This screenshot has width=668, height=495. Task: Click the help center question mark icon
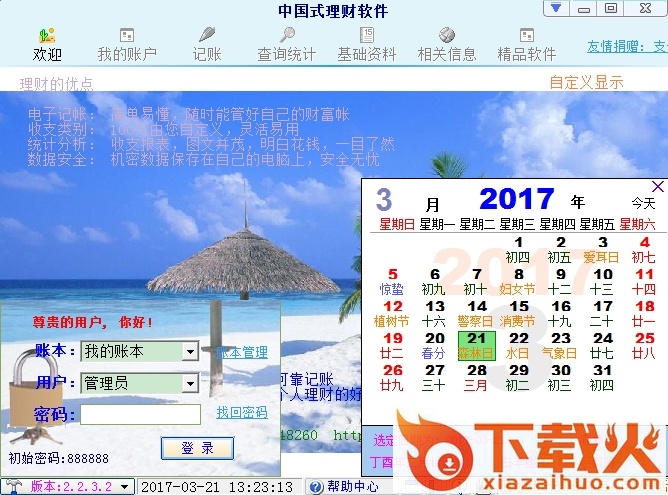[x=316, y=486]
